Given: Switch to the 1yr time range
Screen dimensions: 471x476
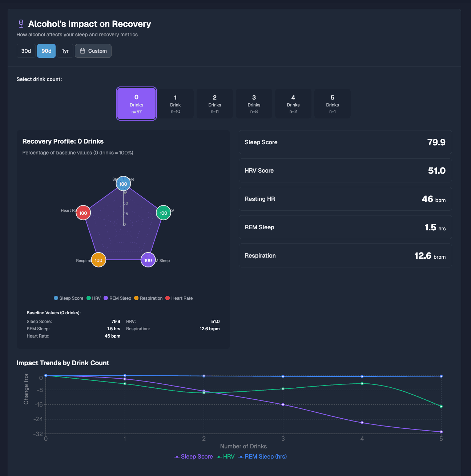Looking at the screenshot, I should click(65, 51).
